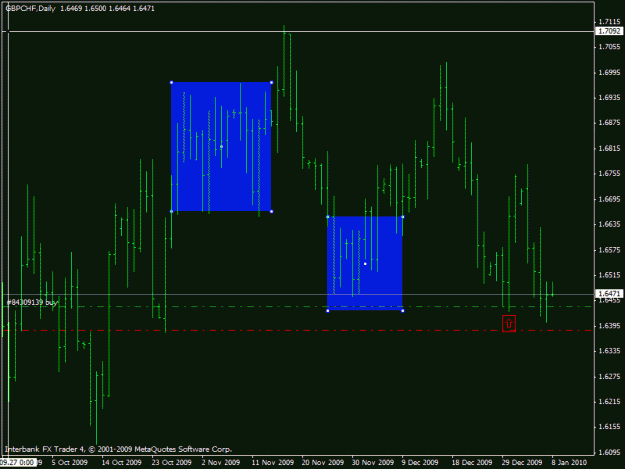Click the 1.6635 price axis label
Screen dimensions: 625x469
coord(609,224)
